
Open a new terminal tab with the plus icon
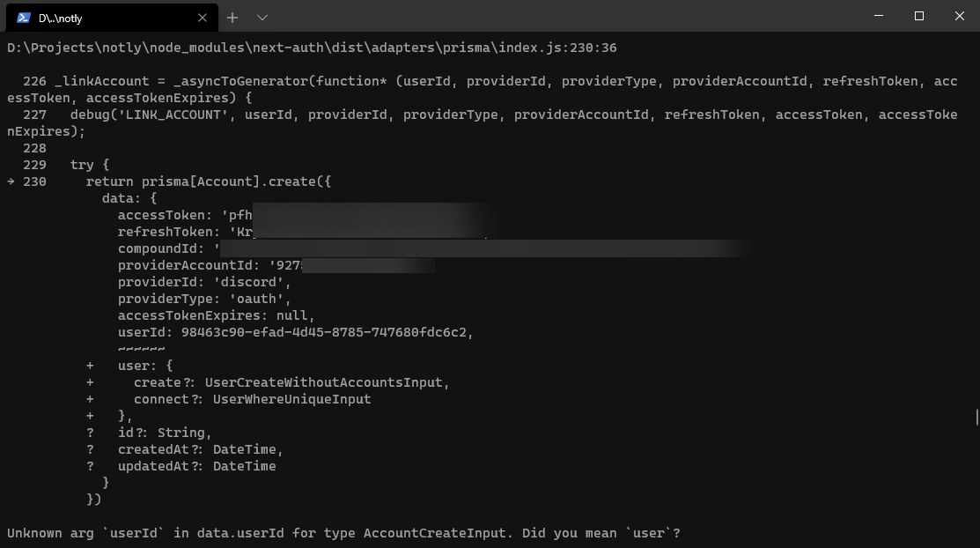click(232, 18)
